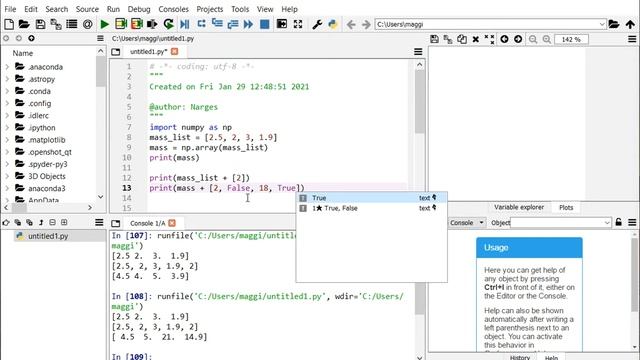
Task: Toggle the Help pane lock icon
Action: click(x=619, y=222)
